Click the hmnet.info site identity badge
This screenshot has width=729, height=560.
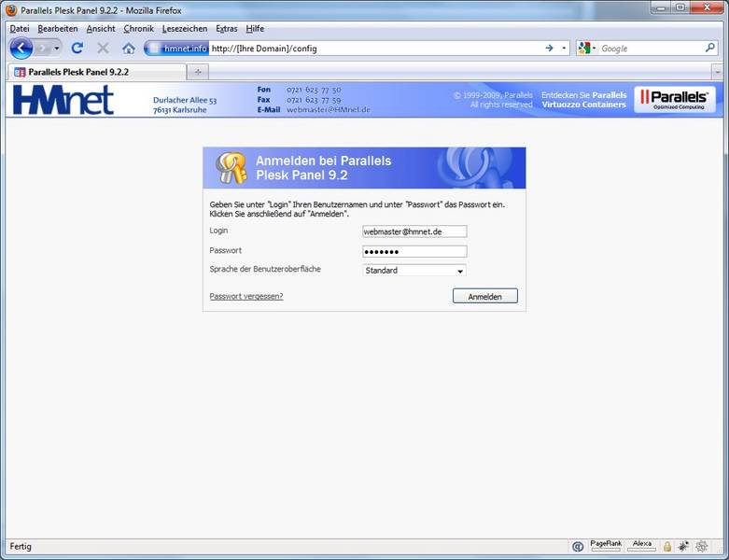coord(178,49)
